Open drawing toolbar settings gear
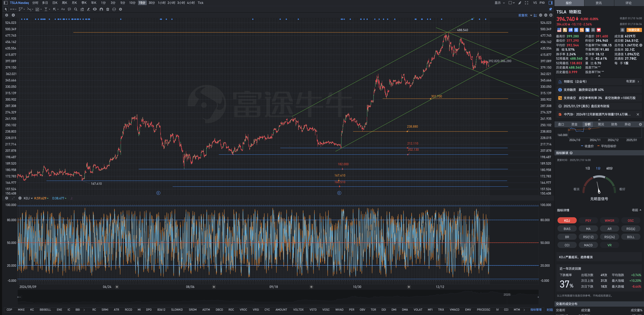 (x=121, y=9)
